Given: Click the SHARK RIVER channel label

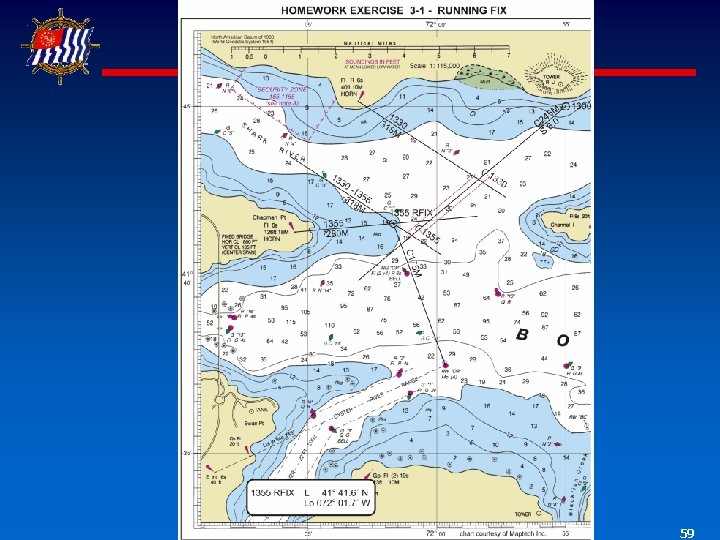Looking at the screenshot, I should click(274, 141).
